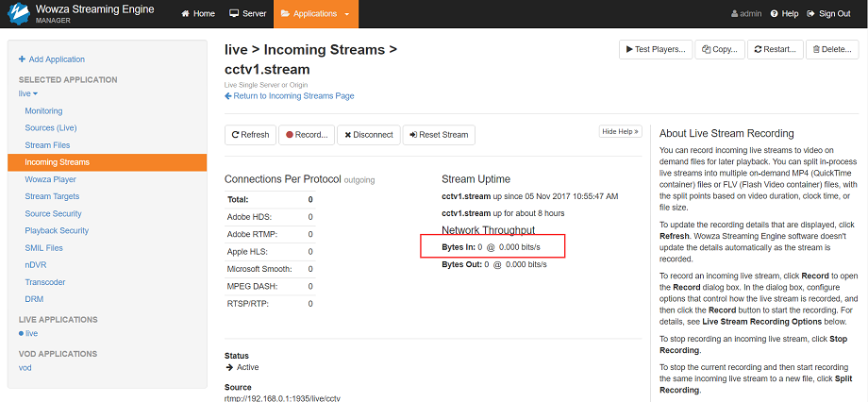
Task: Open nDVR in the sidebar
Action: coord(34,265)
